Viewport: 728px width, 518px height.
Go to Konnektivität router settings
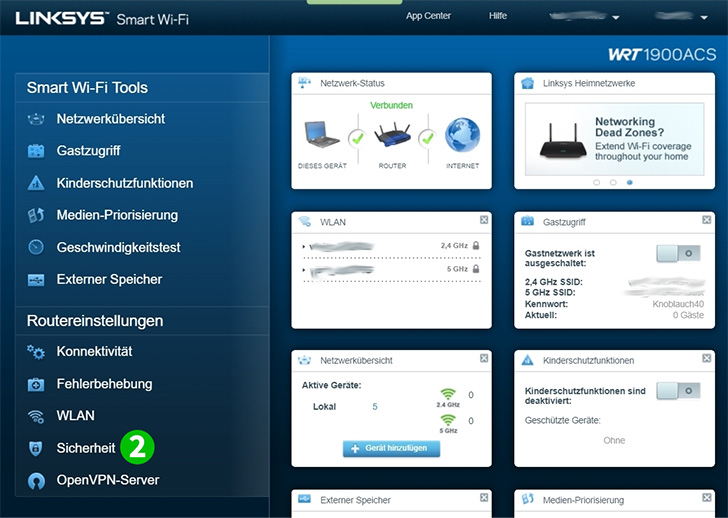coord(94,351)
